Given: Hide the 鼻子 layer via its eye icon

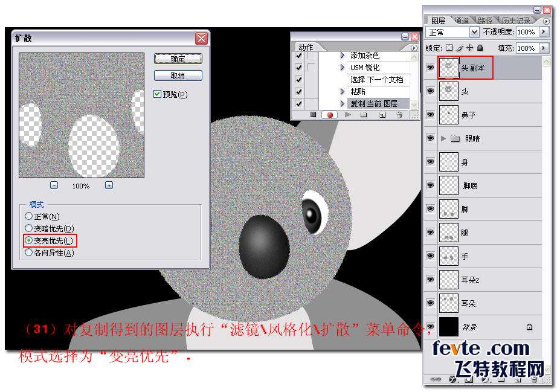Looking at the screenshot, I should click(430, 115).
